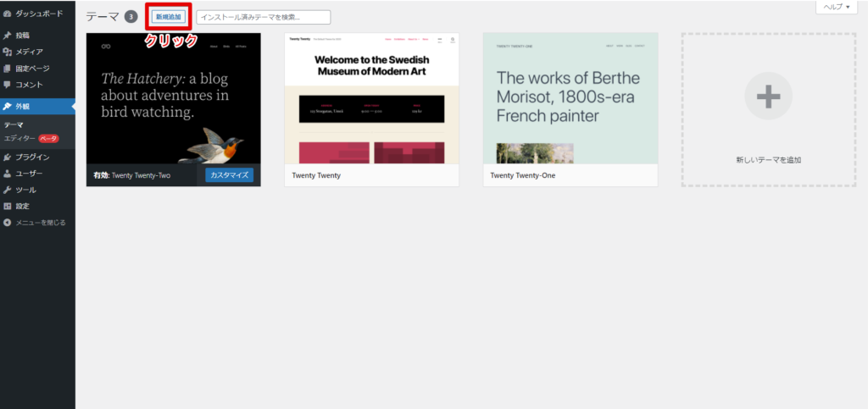
Task: Open the 設定 menu item
Action: pyautogui.click(x=37, y=206)
